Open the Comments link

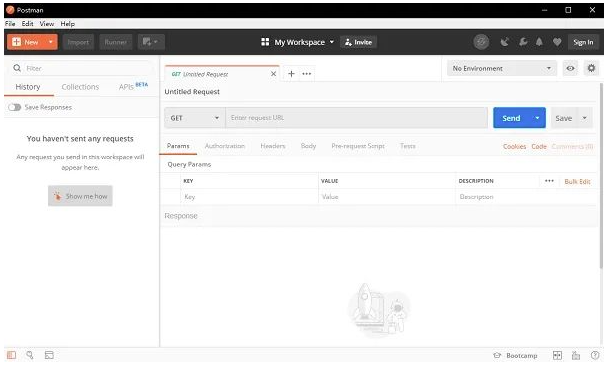point(572,147)
